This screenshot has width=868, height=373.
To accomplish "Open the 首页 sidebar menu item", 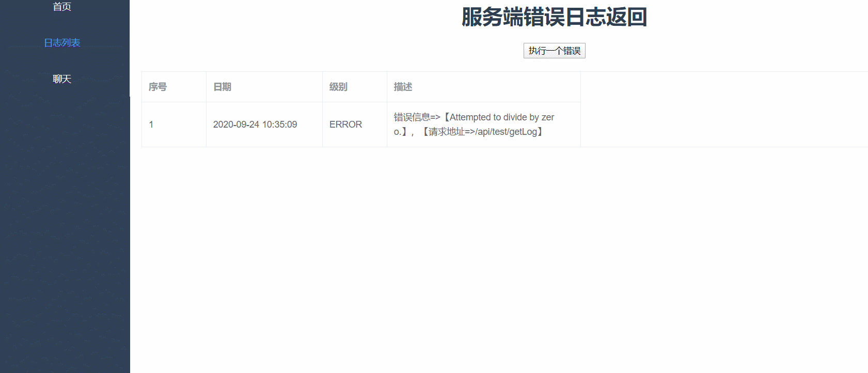I will 62,7.
